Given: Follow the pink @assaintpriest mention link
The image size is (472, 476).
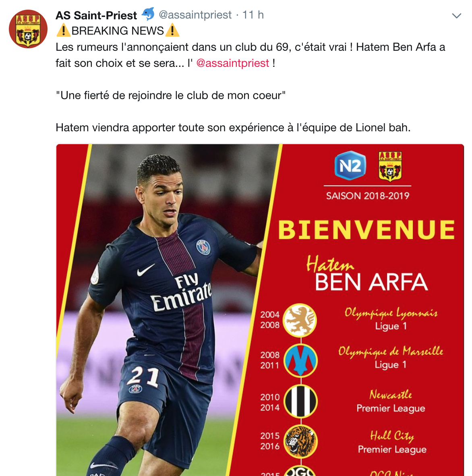Looking at the screenshot, I should (x=232, y=63).
